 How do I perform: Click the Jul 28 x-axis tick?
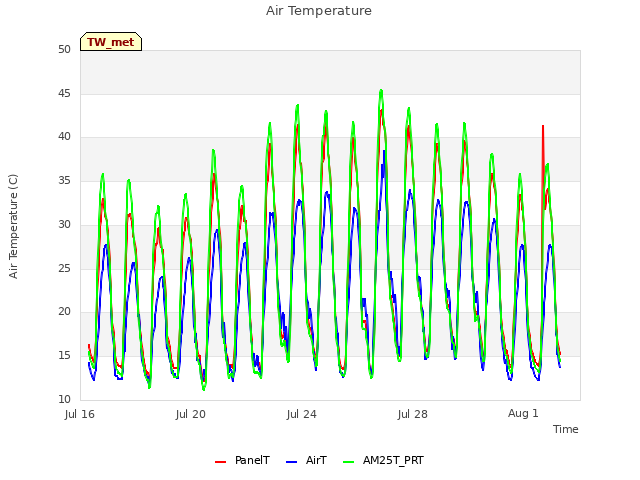(x=413, y=414)
